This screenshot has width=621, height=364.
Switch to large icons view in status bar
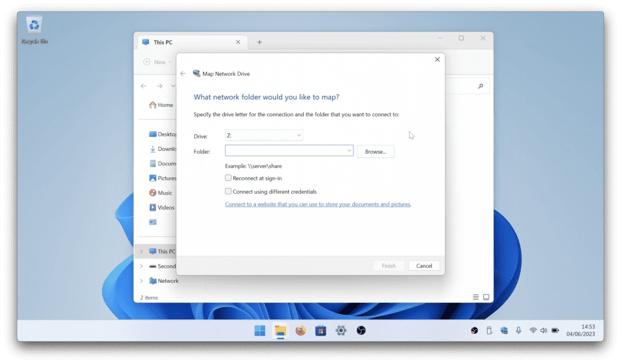click(486, 297)
